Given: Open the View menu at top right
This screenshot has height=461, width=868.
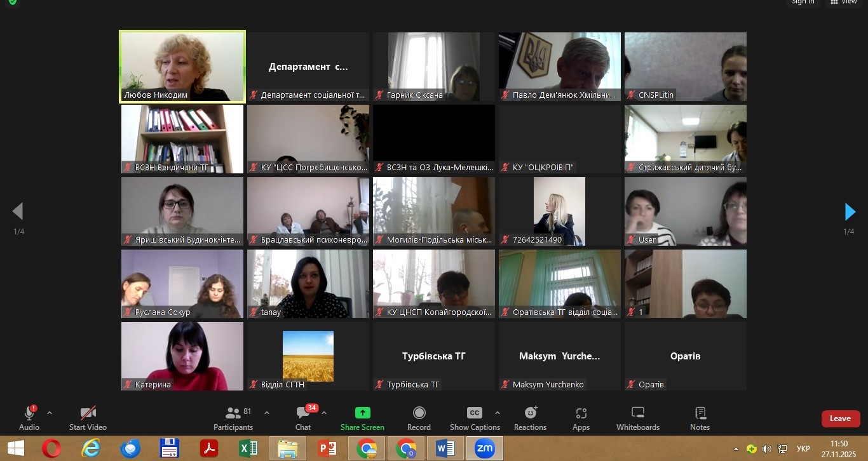Looking at the screenshot, I should tap(844, 2).
